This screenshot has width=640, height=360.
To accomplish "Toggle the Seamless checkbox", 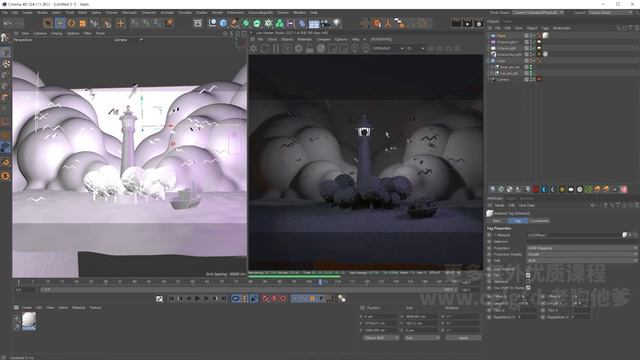I will (x=528, y=282).
